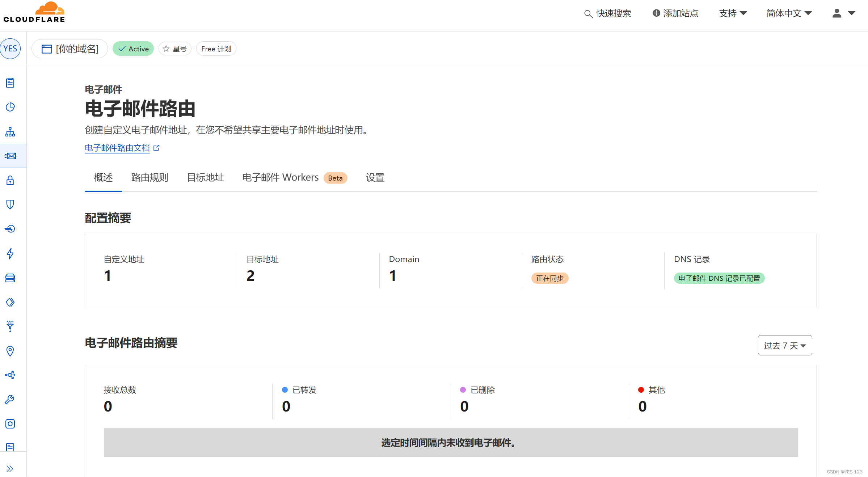This screenshot has height=477, width=868.
Task: Toggle the 星号 star button
Action: click(x=175, y=49)
